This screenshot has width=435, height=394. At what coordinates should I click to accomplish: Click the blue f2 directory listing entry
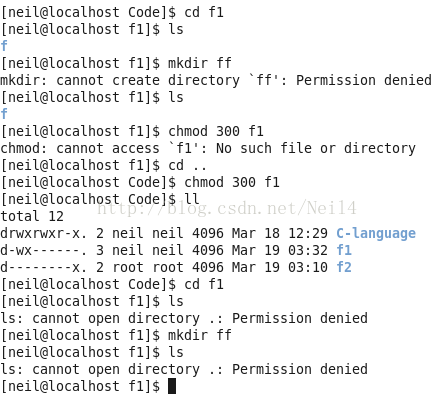click(x=344, y=267)
